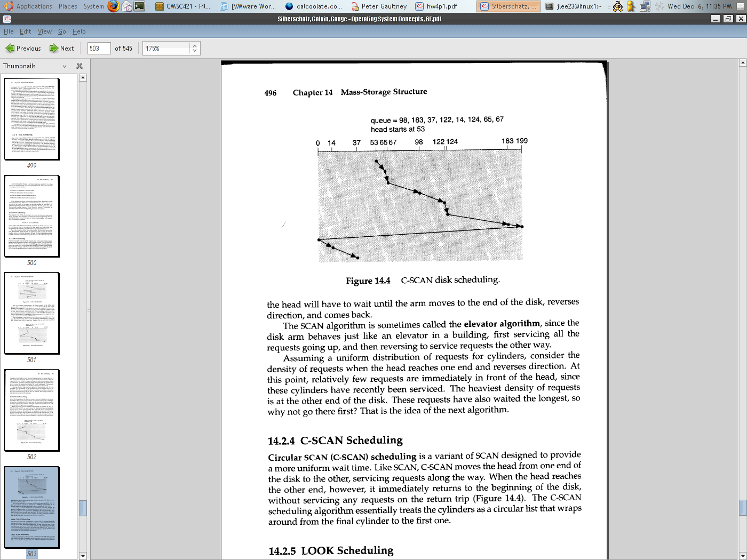747x560 pixels.
Task: Click the page number field showing 503
Action: pos(99,49)
